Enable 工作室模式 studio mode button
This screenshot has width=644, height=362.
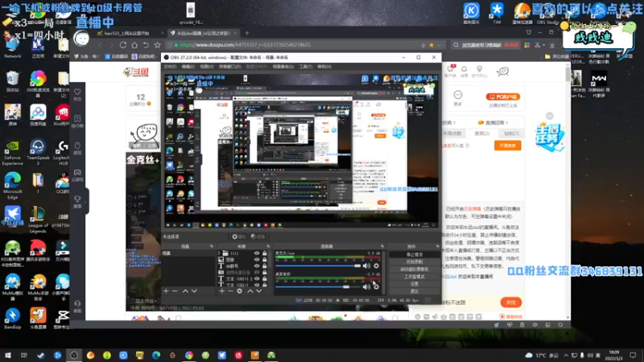[x=415, y=277]
